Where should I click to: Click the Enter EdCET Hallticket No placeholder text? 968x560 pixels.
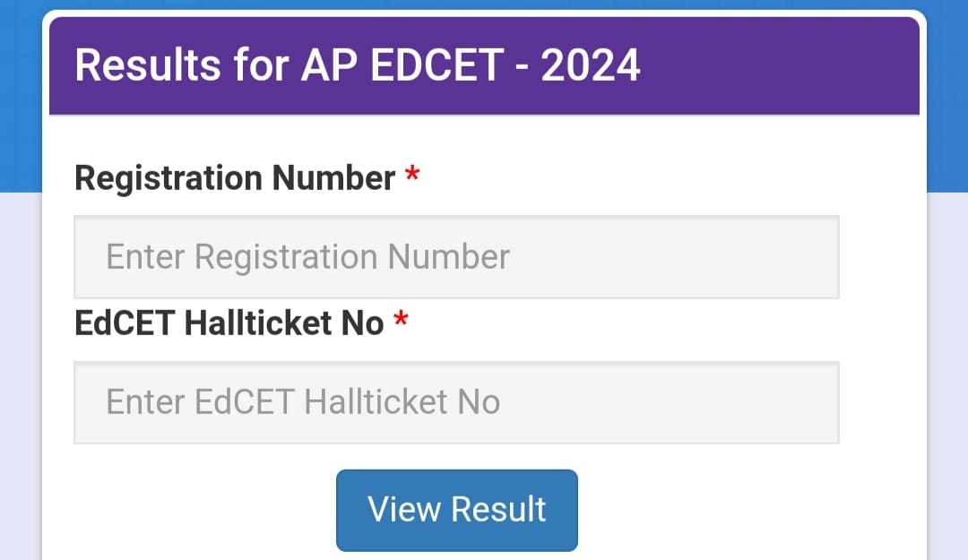click(303, 402)
